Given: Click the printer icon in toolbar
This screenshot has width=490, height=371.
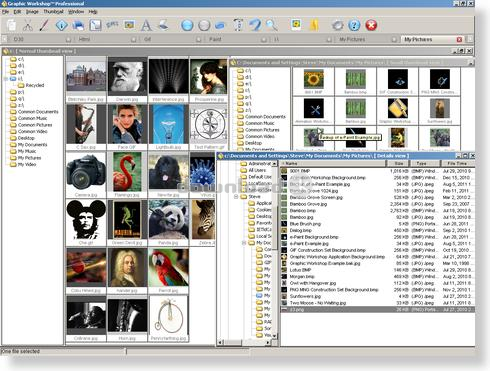Looking at the screenshot, I should pyautogui.click(x=78, y=25).
